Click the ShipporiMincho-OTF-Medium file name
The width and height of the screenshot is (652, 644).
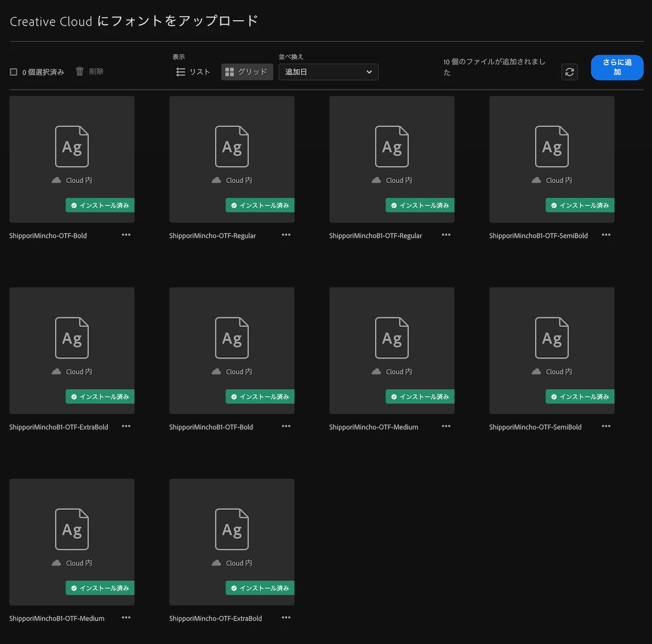click(x=374, y=427)
